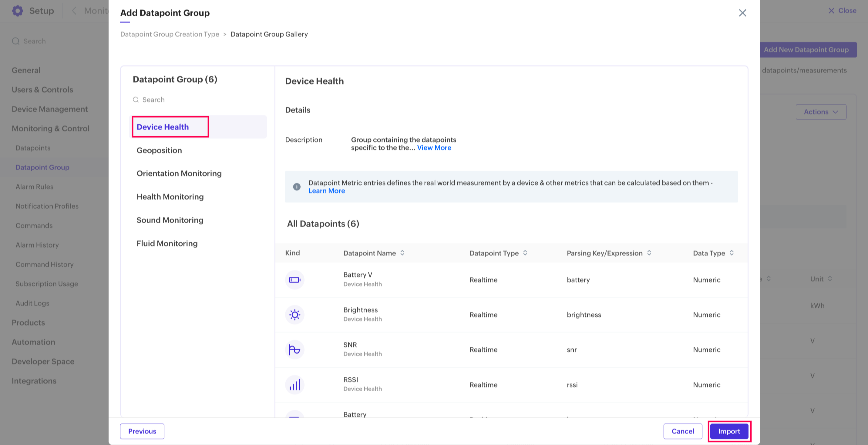Select Sound Monitoring datapoint group
The image size is (868, 445).
point(170,220)
